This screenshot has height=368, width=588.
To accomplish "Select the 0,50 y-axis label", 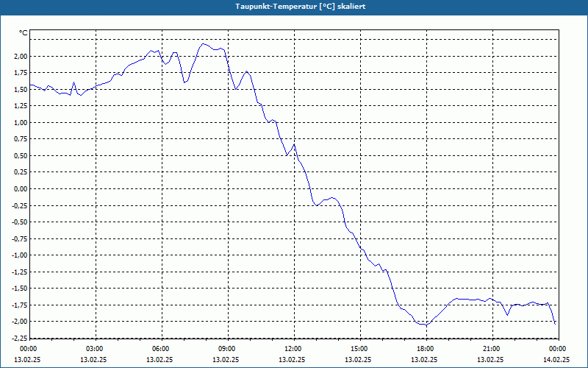I will (21, 156).
